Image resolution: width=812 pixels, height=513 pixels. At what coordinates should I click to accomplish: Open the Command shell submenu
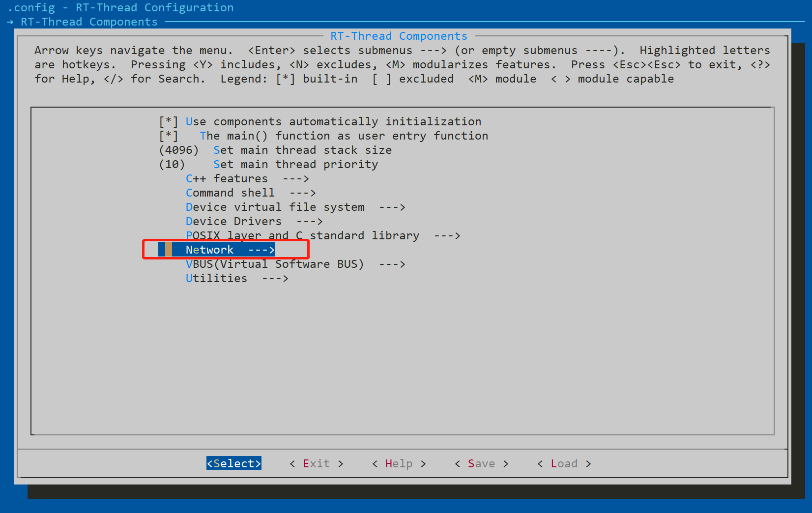(251, 193)
